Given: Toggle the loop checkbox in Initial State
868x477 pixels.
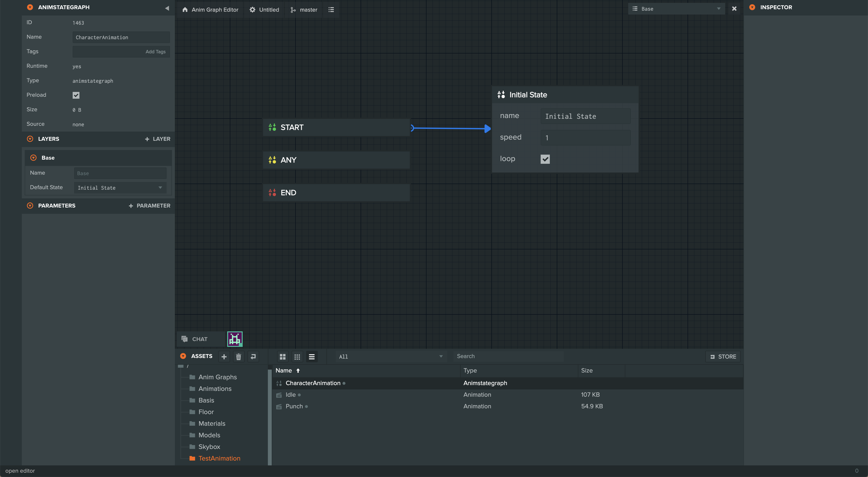Looking at the screenshot, I should coord(545,159).
